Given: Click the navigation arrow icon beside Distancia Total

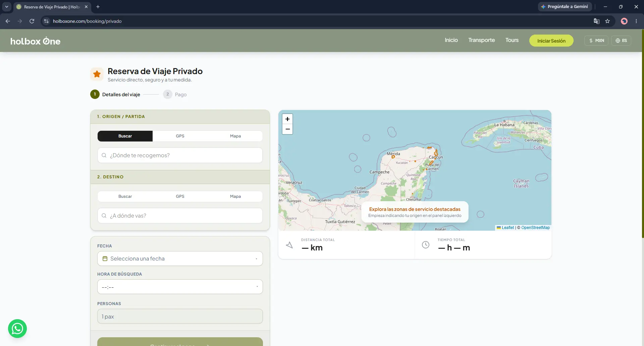Looking at the screenshot, I should [289, 245].
